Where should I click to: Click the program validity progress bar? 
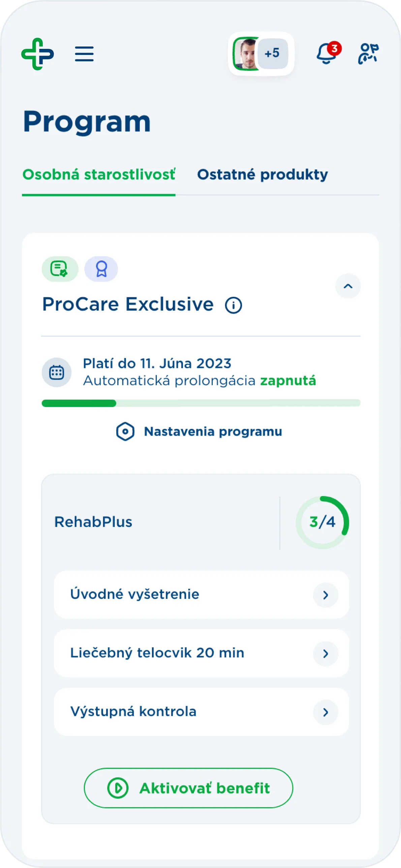(x=201, y=403)
